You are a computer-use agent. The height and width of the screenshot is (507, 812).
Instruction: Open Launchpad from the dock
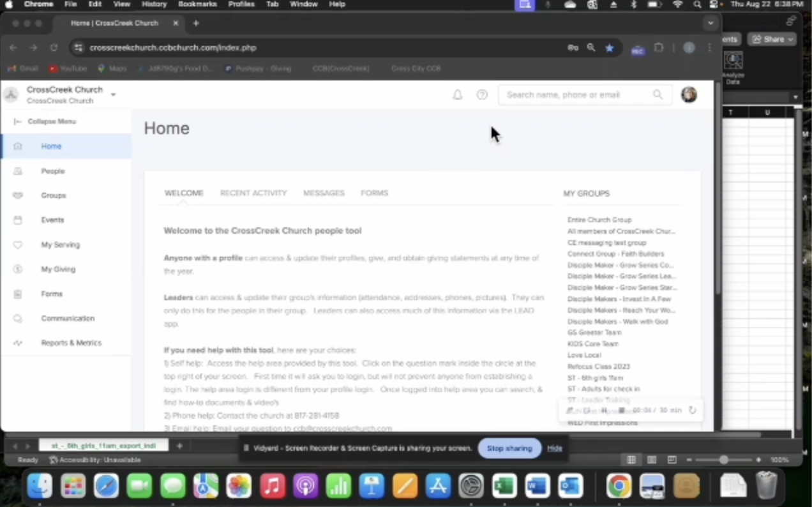tap(73, 487)
